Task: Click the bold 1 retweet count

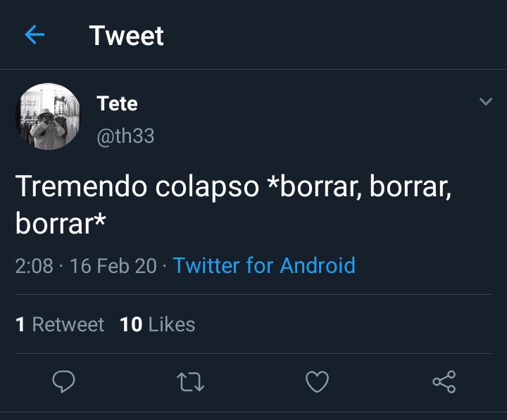Action: click(x=20, y=324)
